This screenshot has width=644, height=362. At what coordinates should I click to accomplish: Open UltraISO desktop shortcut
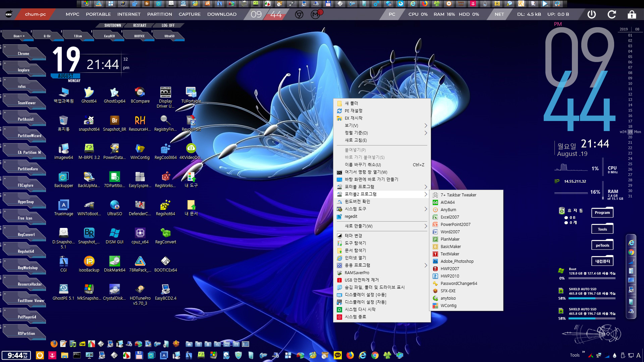[x=114, y=207]
